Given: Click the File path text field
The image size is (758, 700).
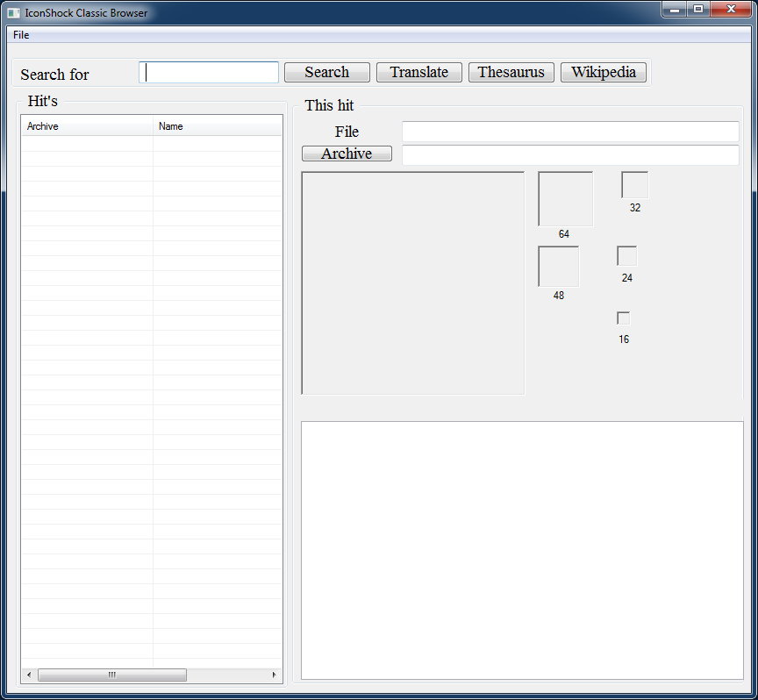Looking at the screenshot, I should coord(570,132).
